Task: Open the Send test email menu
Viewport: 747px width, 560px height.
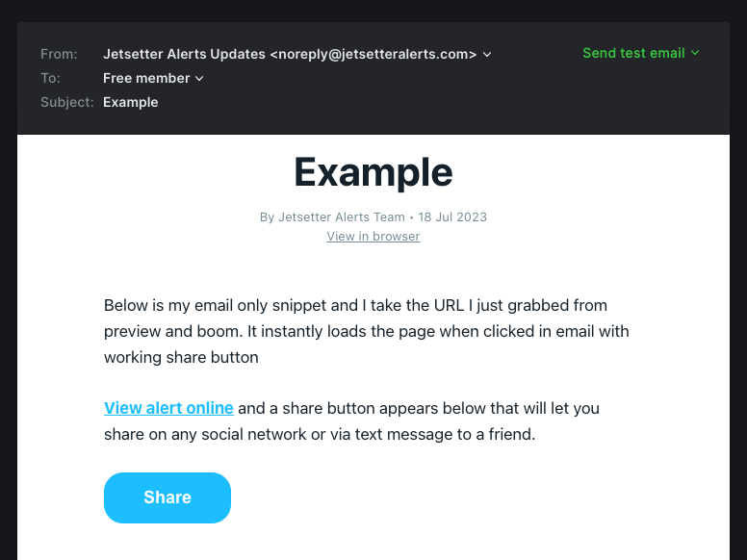Action: 641,53
